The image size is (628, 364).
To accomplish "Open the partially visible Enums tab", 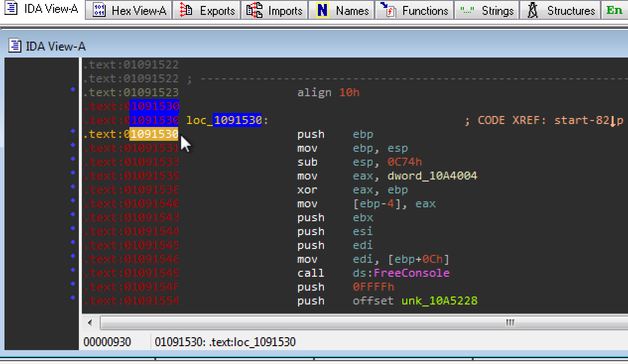I will [614, 10].
